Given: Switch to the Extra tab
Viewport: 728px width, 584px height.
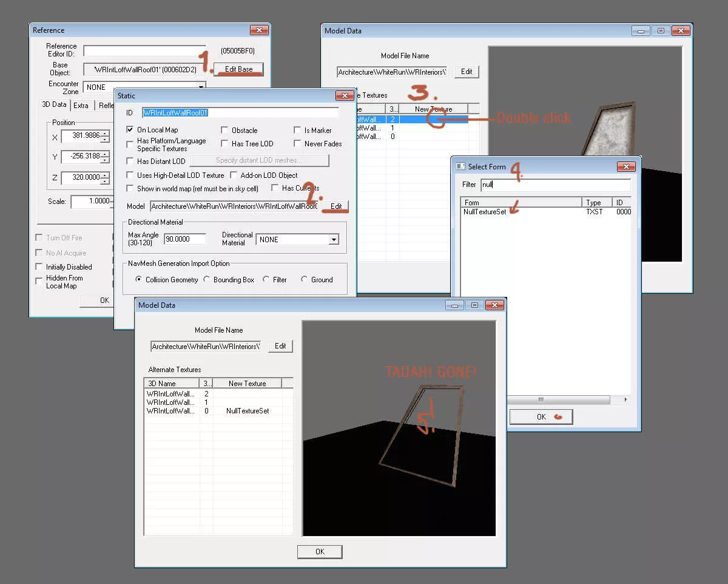Looking at the screenshot, I should click(81, 106).
